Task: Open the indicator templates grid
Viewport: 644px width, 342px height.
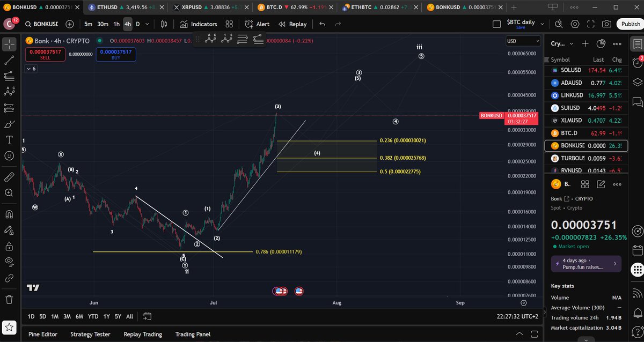Action: [229, 24]
